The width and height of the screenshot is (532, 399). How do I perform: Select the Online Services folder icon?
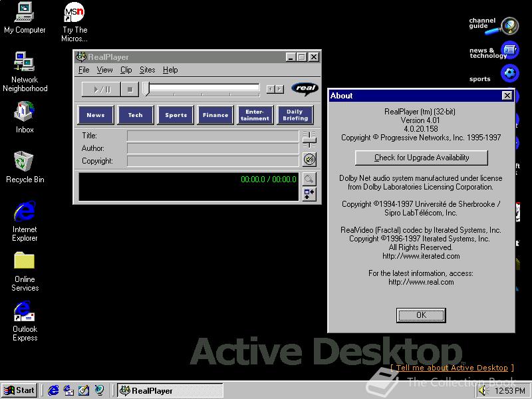tap(25, 271)
